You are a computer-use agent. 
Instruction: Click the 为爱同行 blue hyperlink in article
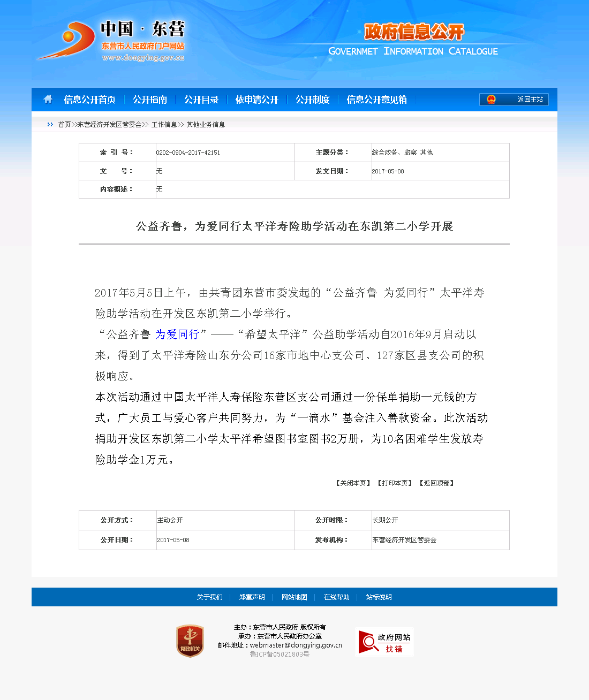point(177,334)
